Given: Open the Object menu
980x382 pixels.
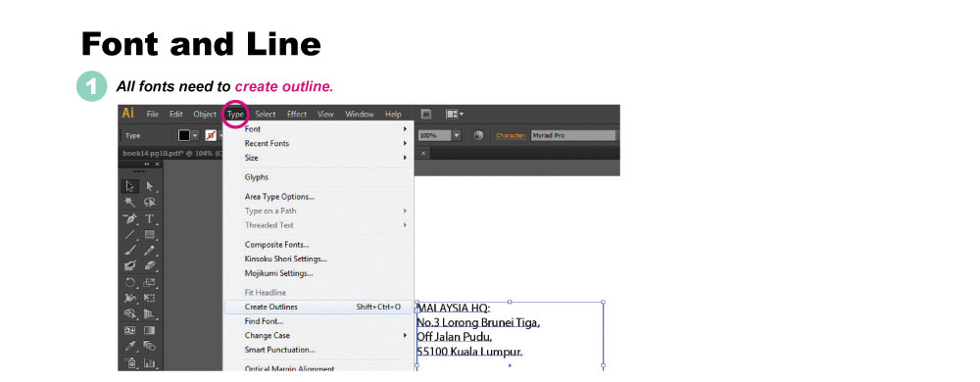Looking at the screenshot, I should point(205,115).
